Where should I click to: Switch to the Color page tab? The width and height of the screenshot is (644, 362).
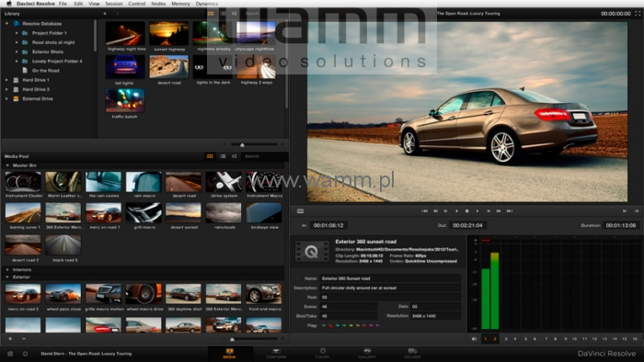(x=322, y=354)
